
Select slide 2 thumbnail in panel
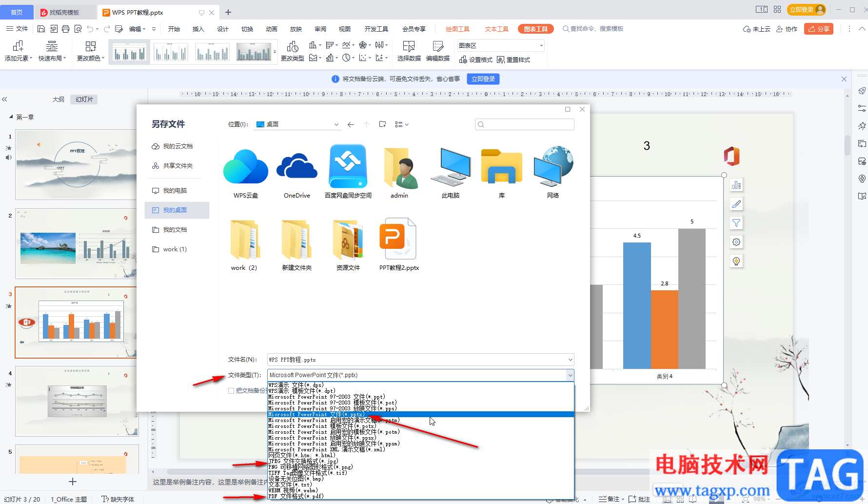[x=76, y=244]
